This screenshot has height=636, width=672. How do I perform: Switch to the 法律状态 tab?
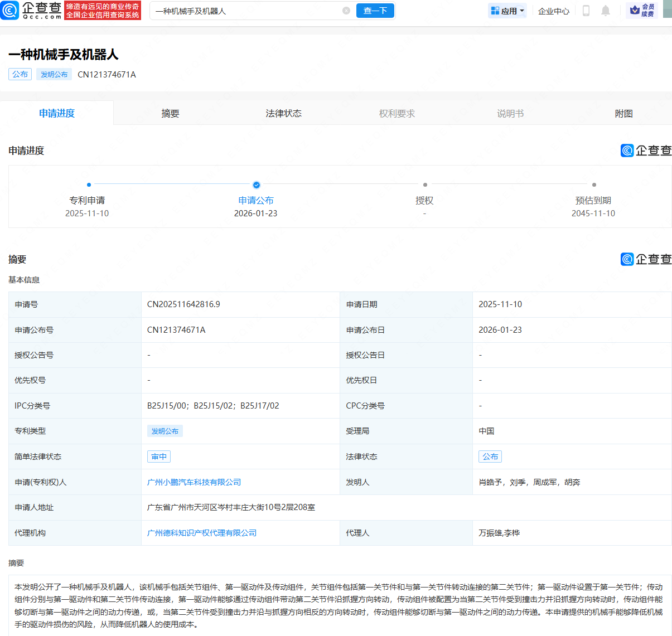click(283, 113)
